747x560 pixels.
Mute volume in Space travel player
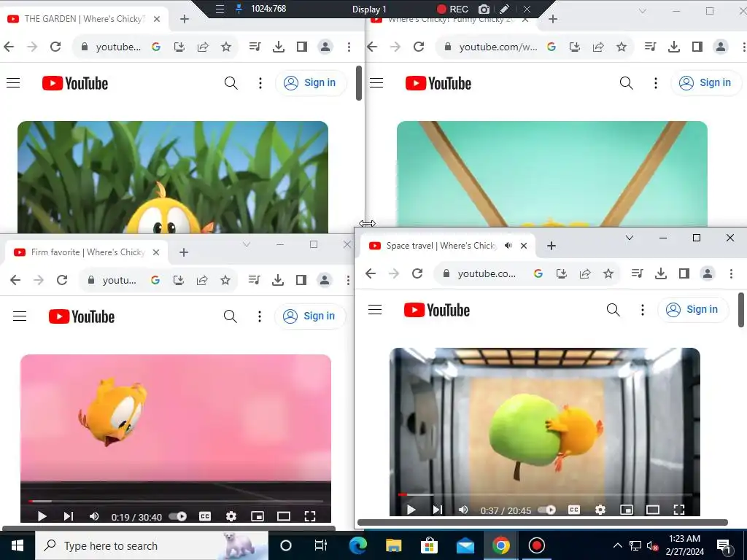[x=463, y=510]
